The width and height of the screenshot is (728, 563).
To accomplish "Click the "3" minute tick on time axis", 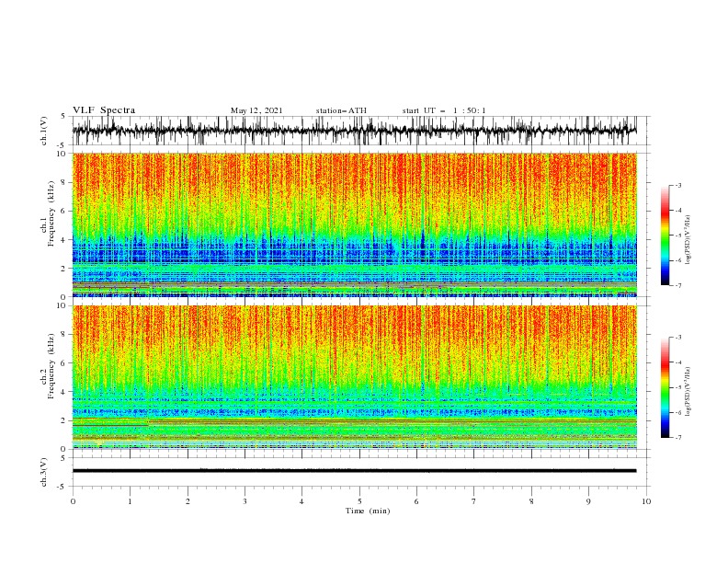I will pyautogui.click(x=245, y=501).
